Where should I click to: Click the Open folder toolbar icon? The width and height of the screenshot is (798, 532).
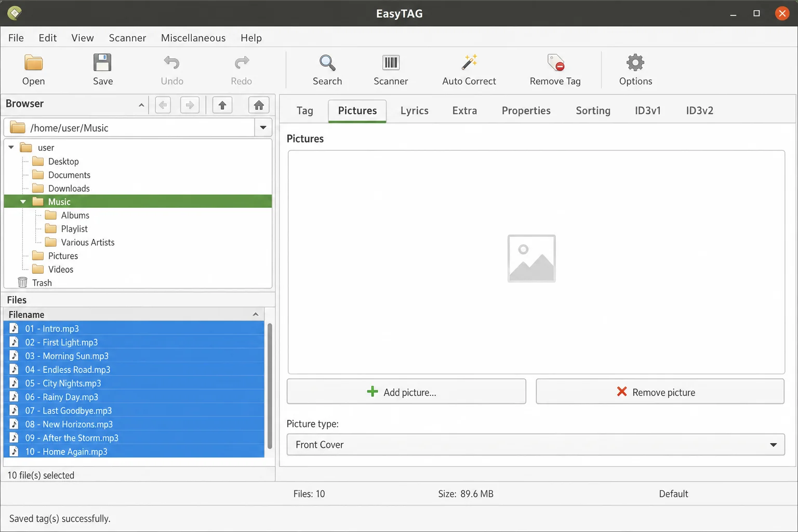[34, 63]
